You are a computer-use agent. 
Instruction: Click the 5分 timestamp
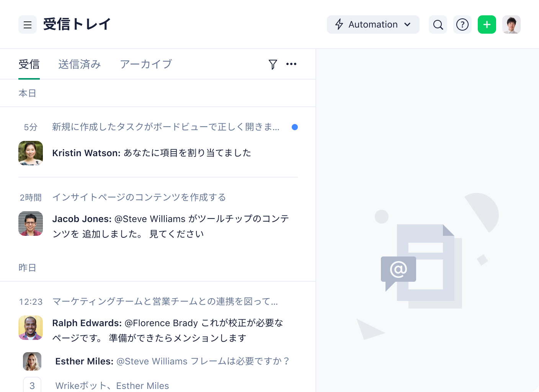[x=31, y=127]
